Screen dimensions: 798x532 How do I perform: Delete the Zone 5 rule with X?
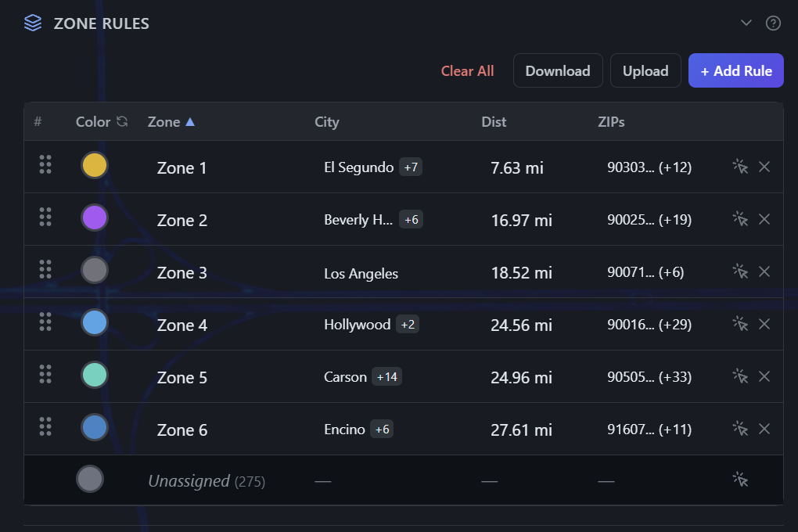click(x=764, y=376)
